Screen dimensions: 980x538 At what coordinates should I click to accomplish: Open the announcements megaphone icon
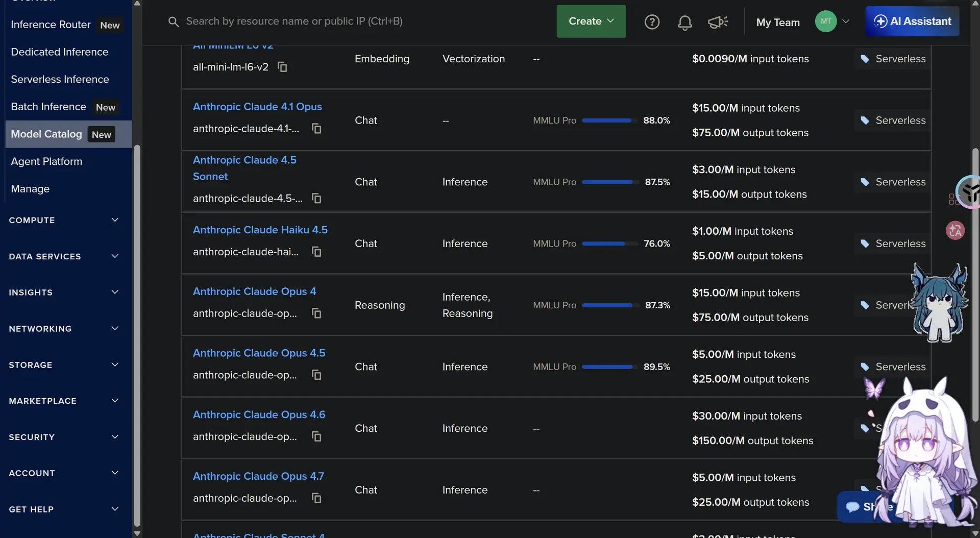click(x=718, y=22)
